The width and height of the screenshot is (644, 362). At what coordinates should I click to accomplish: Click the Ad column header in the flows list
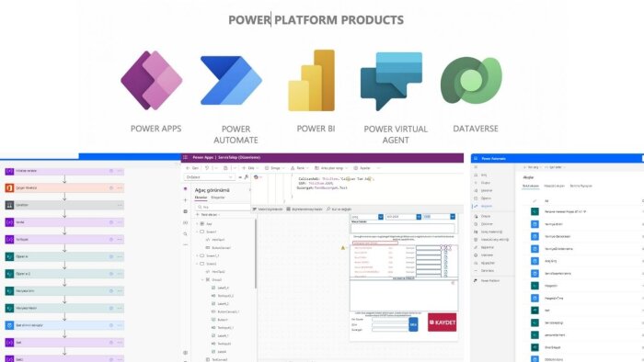pos(546,201)
